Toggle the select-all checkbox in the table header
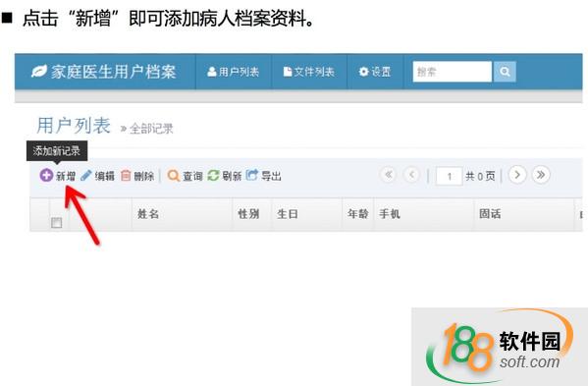The image size is (588, 386). coord(56,223)
